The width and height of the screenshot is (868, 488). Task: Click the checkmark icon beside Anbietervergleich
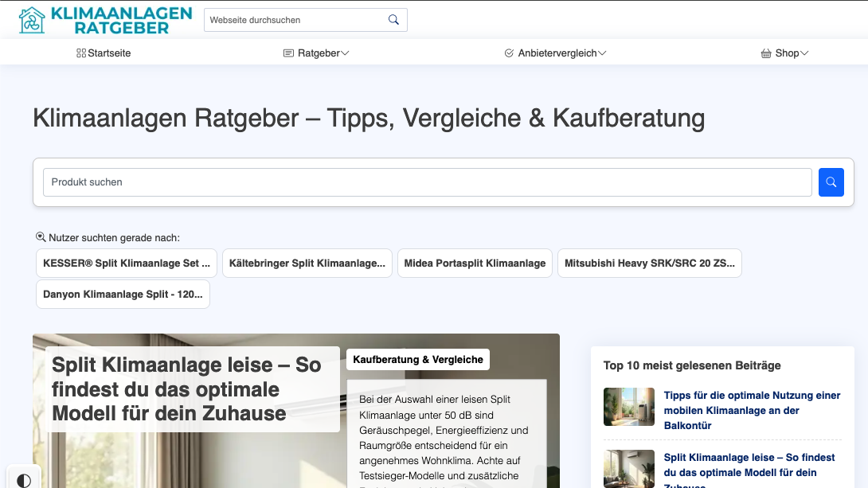point(508,53)
